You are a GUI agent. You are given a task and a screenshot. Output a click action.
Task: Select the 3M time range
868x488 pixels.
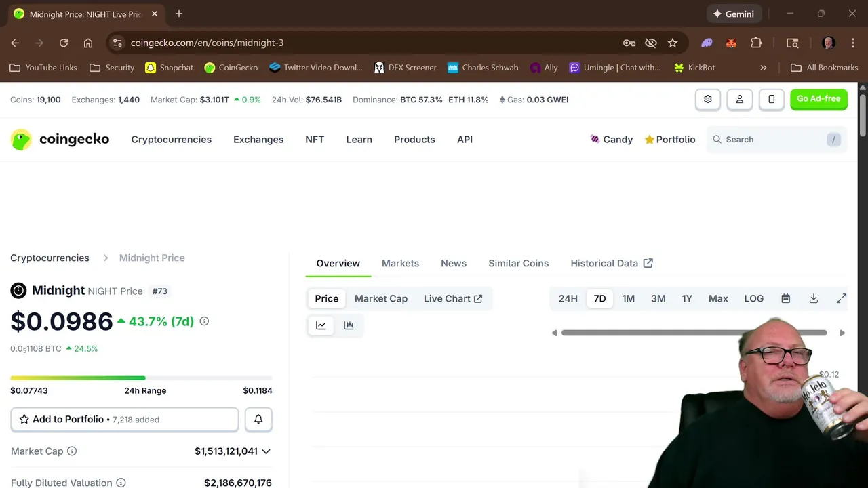click(658, 298)
